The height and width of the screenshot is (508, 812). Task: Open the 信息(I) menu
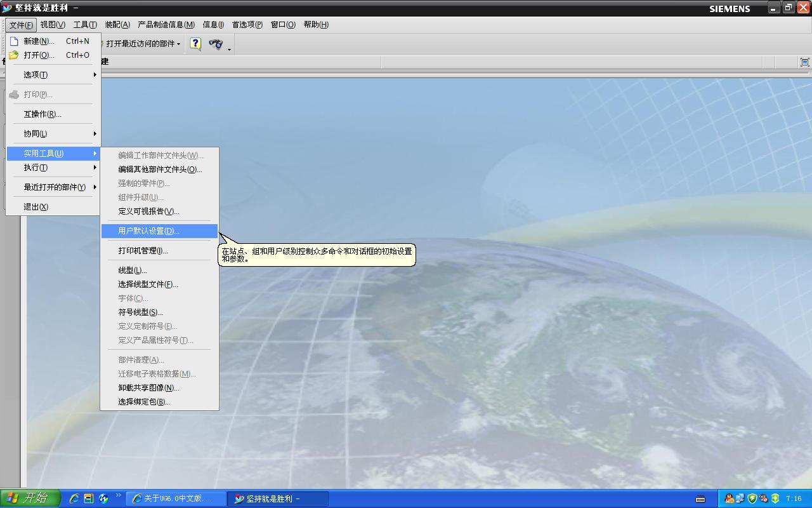(x=213, y=25)
